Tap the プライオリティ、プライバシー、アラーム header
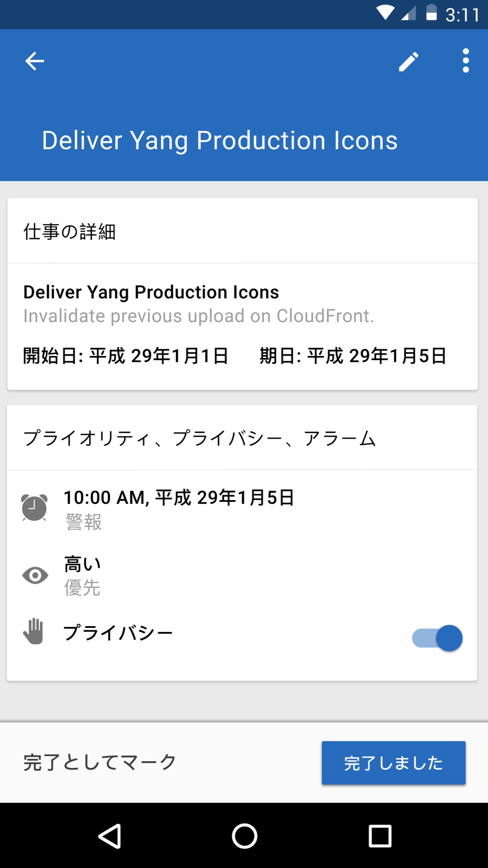Image resolution: width=488 pixels, height=868 pixels. 199,439
